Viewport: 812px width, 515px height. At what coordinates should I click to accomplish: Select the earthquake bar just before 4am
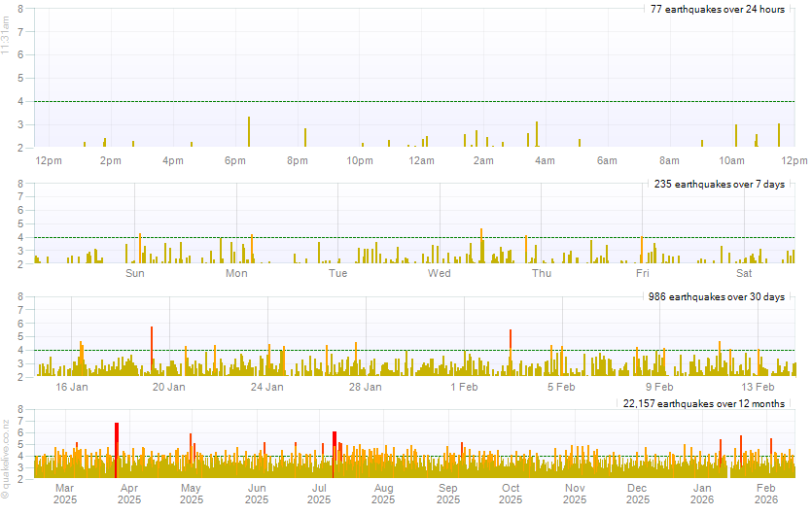536,134
